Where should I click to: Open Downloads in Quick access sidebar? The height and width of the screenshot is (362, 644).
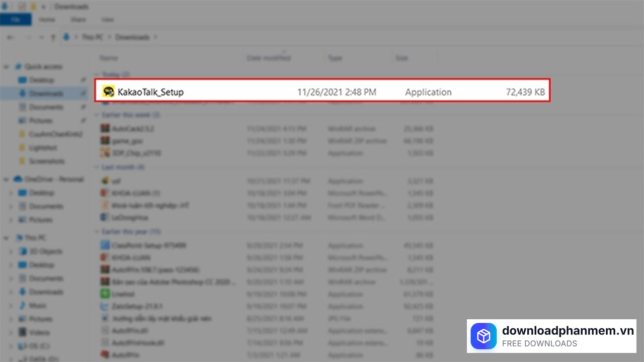46,94
